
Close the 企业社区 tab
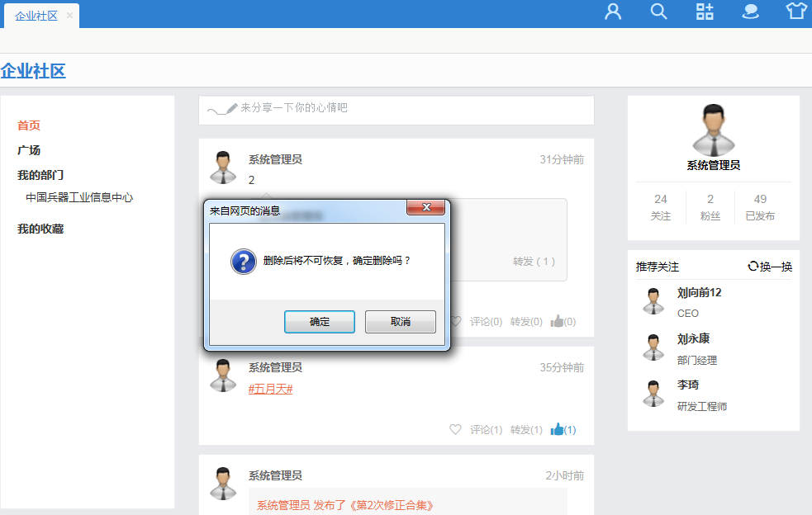tap(69, 16)
